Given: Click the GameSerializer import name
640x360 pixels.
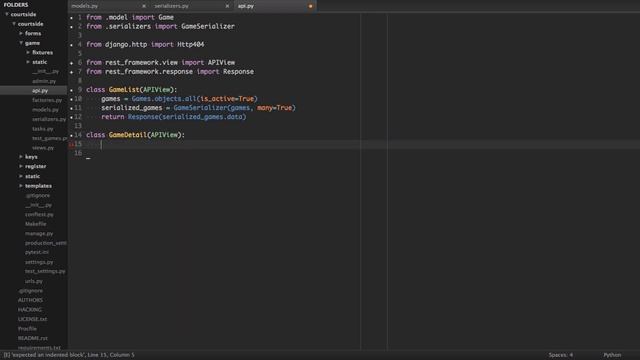Looking at the screenshot, I should coord(208,27).
